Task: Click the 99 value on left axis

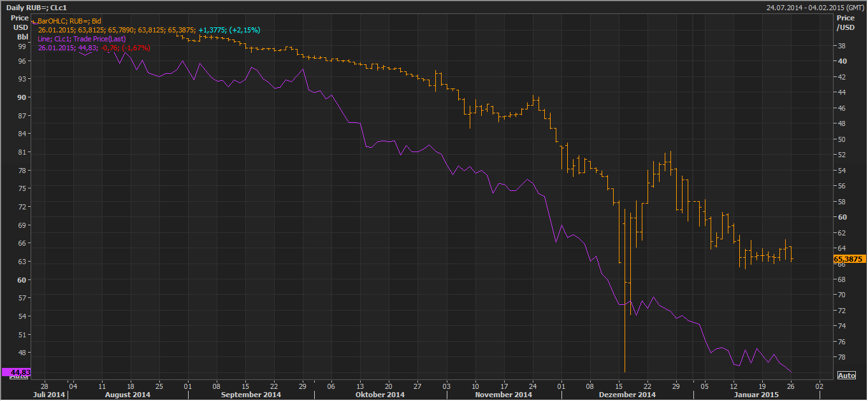Action: coord(22,46)
